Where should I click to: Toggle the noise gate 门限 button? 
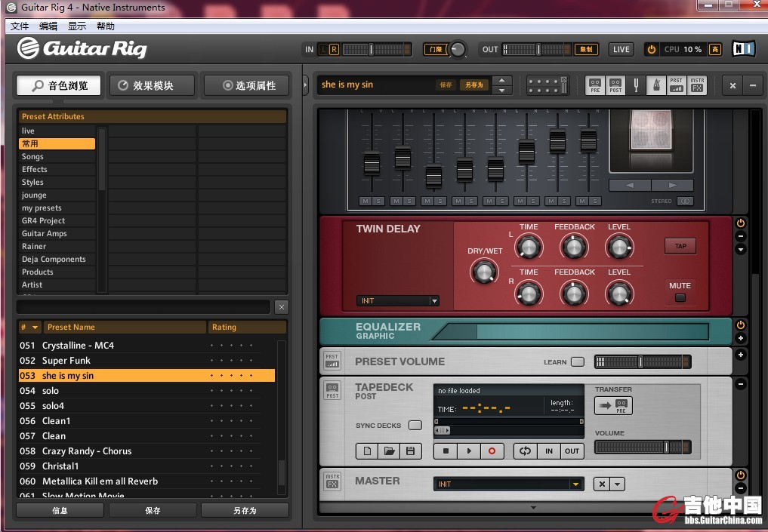click(x=436, y=50)
